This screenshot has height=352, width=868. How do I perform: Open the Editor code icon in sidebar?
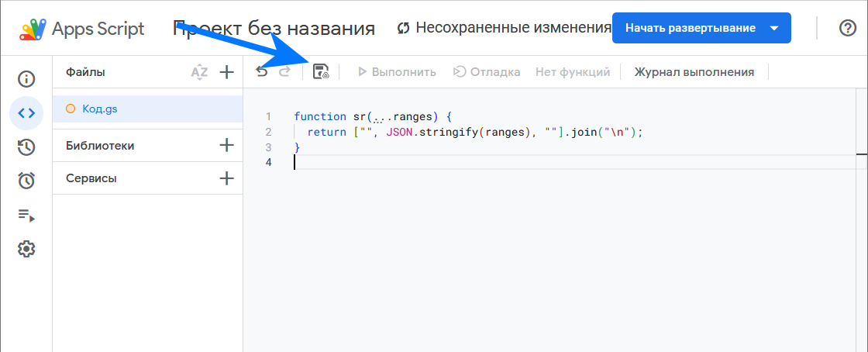[x=26, y=112]
